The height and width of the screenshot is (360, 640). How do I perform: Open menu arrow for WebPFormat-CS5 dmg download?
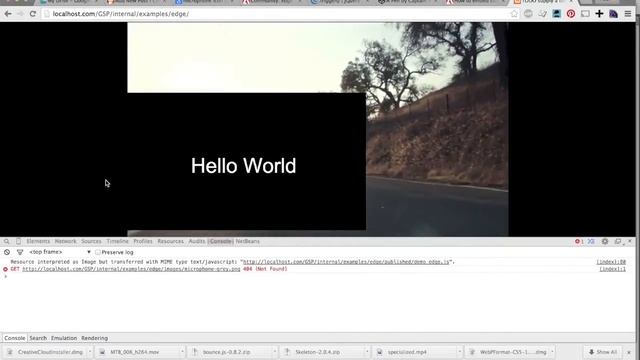point(552,352)
